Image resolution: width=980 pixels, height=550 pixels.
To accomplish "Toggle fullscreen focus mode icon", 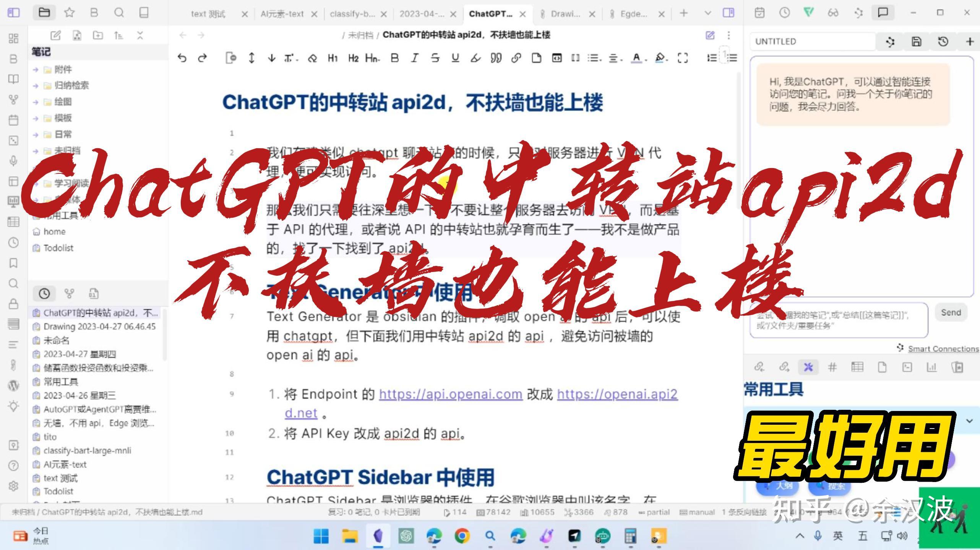I will pos(683,58).
